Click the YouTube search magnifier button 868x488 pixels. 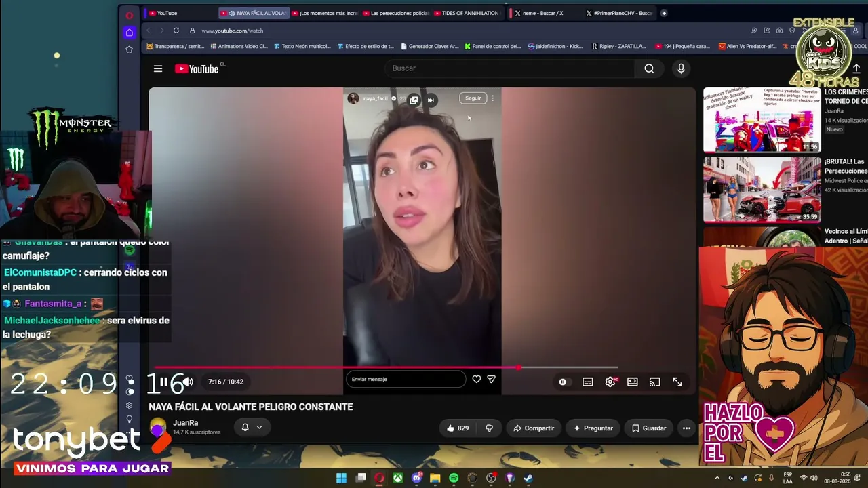(x=649, y=68)
